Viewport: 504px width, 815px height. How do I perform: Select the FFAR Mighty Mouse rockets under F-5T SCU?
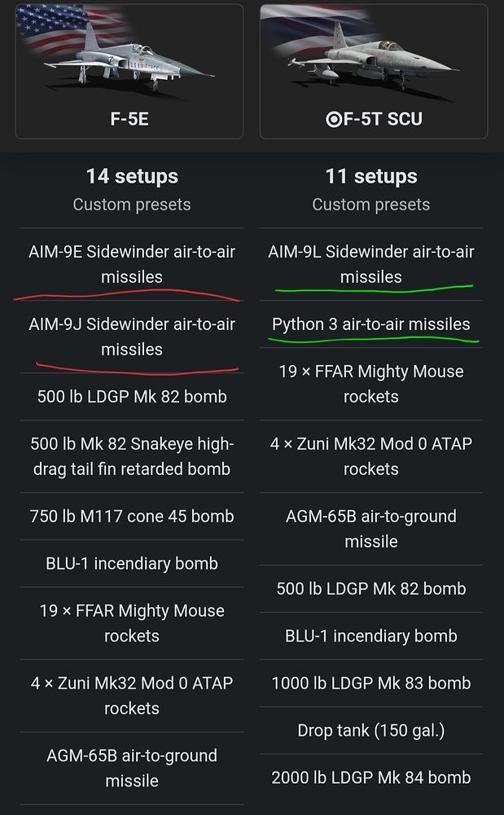click(370, 383)
